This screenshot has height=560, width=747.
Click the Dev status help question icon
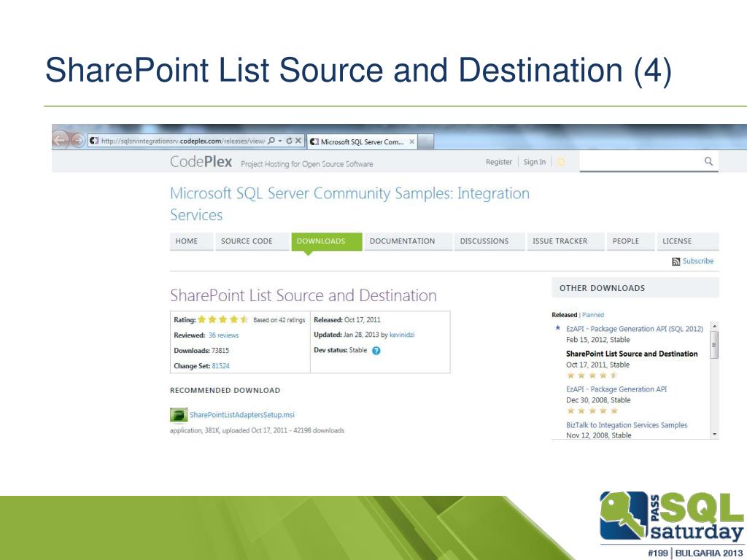click(x=376, y=351)
